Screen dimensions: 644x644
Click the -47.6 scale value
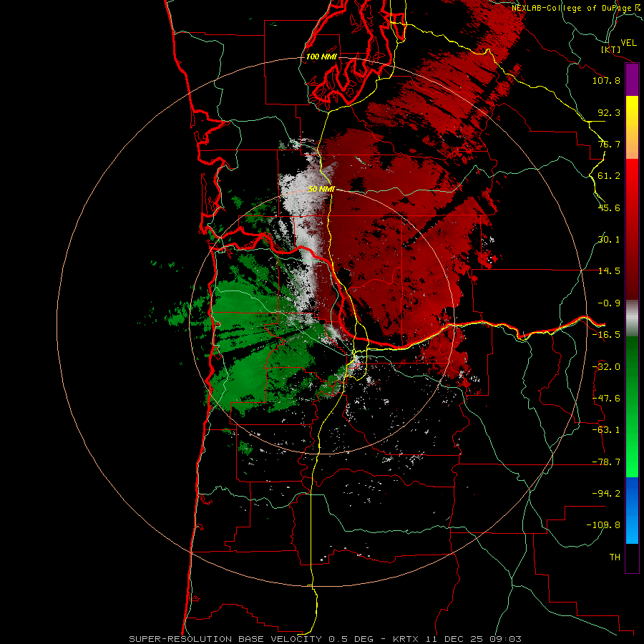606,399
